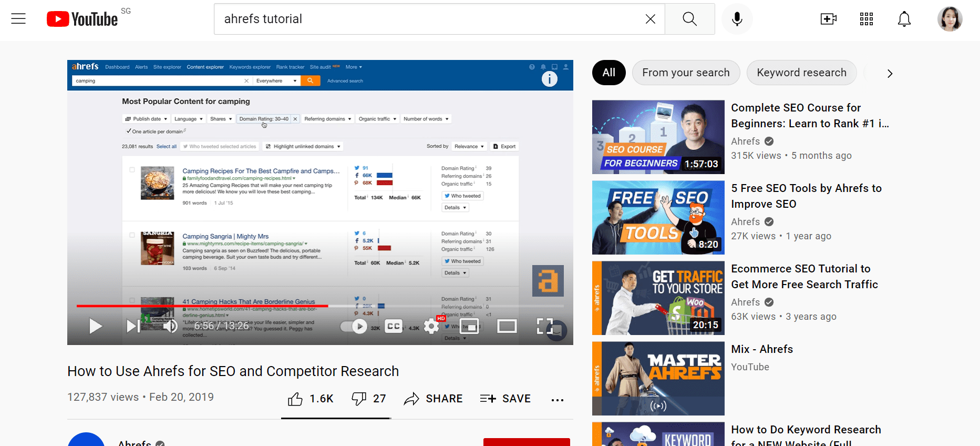Open the YouTube apps grid
The image size is (980, 446).
[866, 19]
